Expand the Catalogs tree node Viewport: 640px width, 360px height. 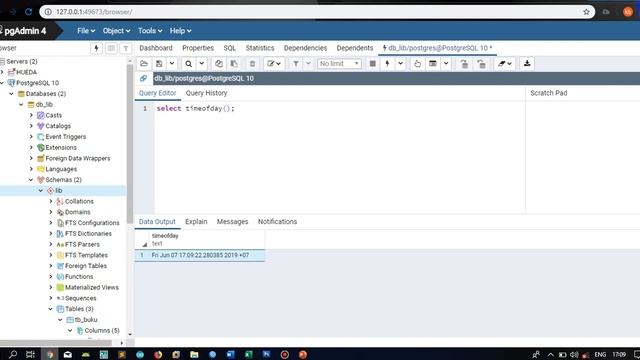coord(31,126)
